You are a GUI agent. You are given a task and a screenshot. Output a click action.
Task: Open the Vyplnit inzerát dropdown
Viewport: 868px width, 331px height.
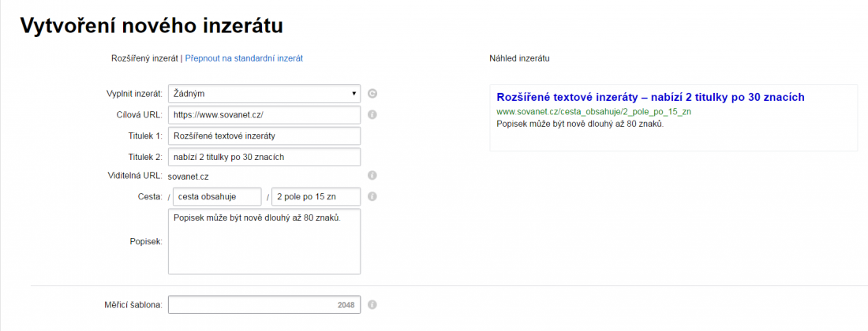[x=264, y=94]
